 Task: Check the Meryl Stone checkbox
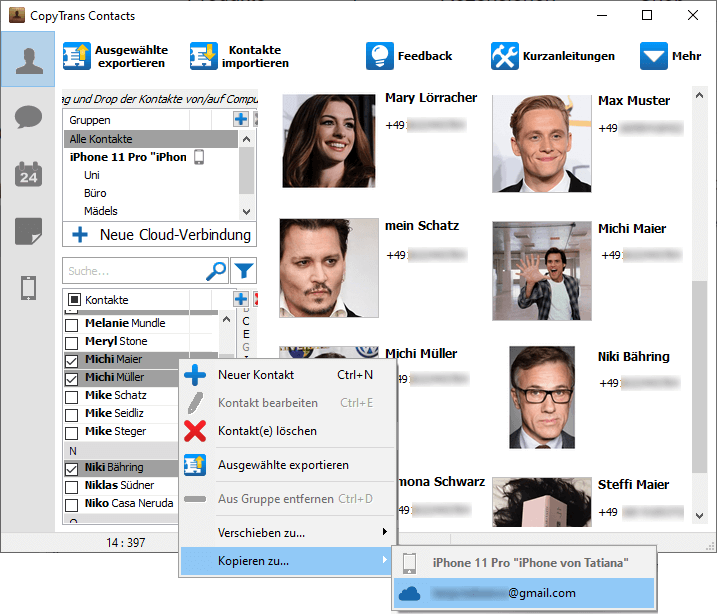[71, 343]
